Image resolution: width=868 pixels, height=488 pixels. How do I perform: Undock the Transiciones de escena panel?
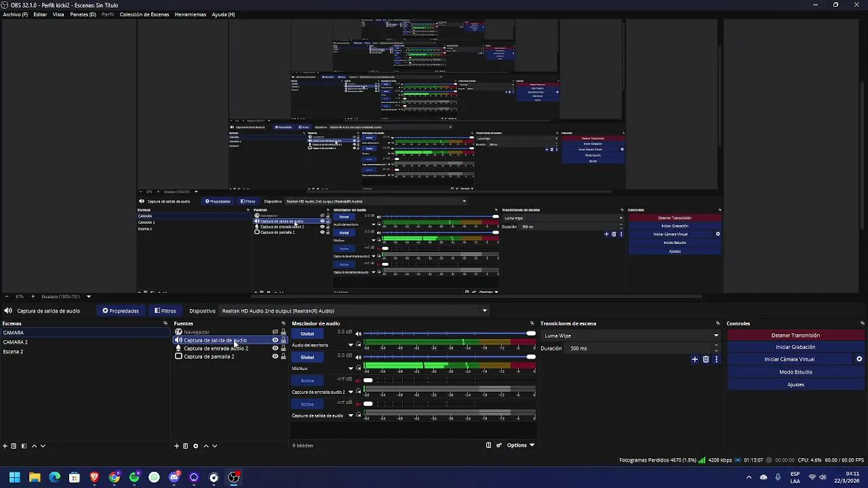pyautogui.click(x=717, y=323)
